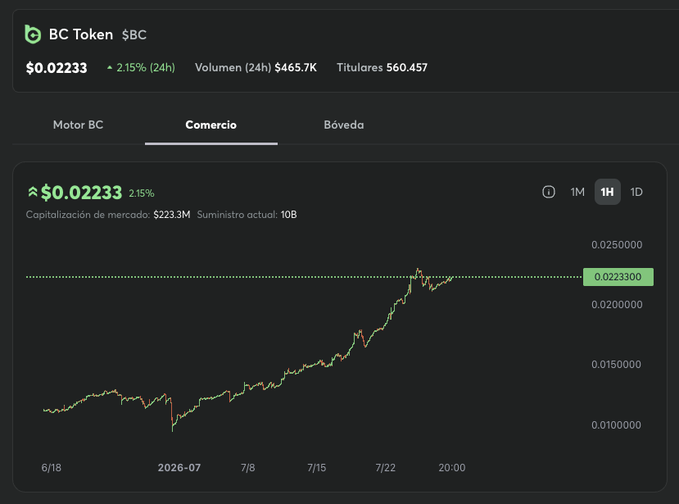Click the small green 24h up-triangle icon
Screen dimensions: 679x504
tap(110, 68)
